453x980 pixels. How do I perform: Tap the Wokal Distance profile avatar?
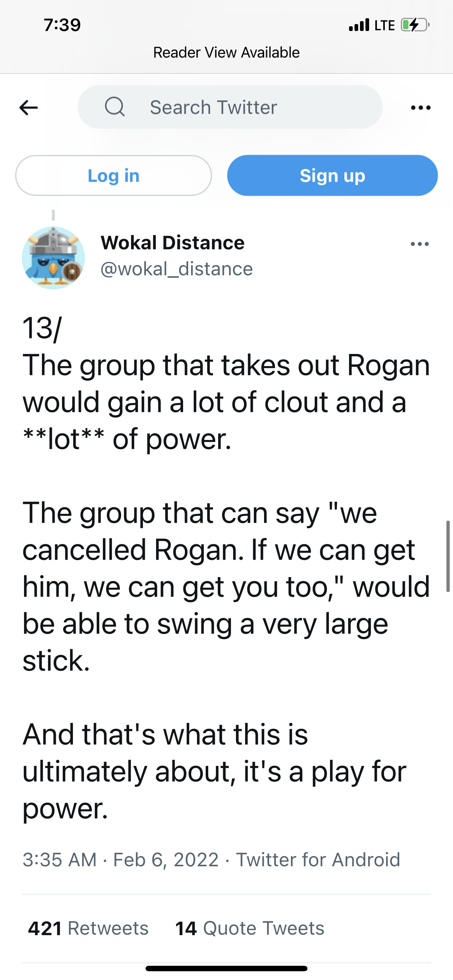53,258
